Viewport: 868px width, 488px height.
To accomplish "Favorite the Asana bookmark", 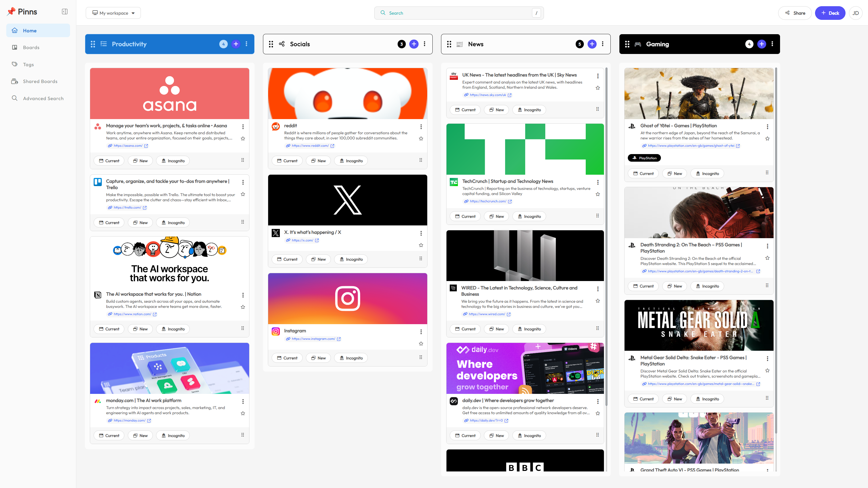I will [243, 138].
